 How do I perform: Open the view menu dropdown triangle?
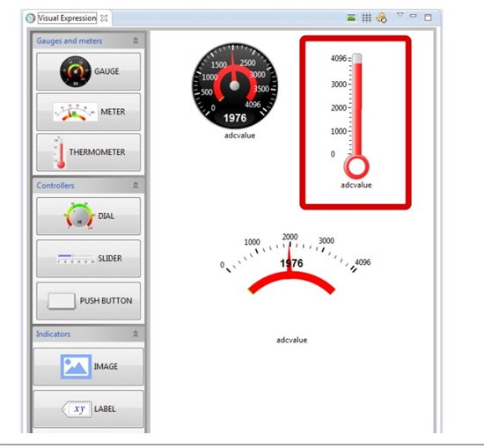(x=400, y=15)
